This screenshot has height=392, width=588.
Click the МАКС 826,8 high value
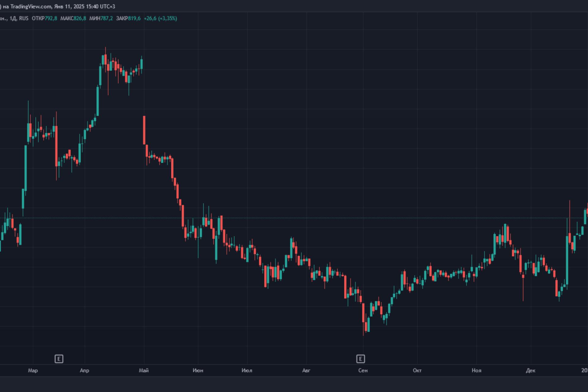pyautogui.click(x=73, y=18)
